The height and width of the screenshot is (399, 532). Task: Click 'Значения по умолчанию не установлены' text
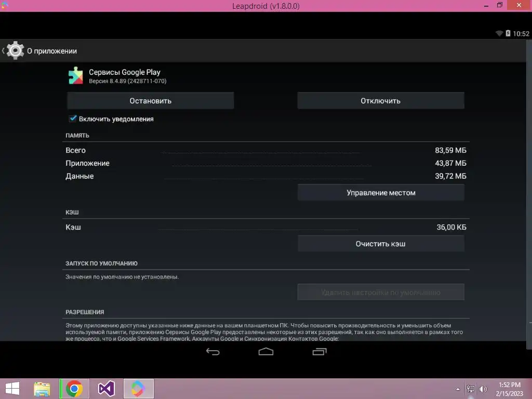(122, 277)
